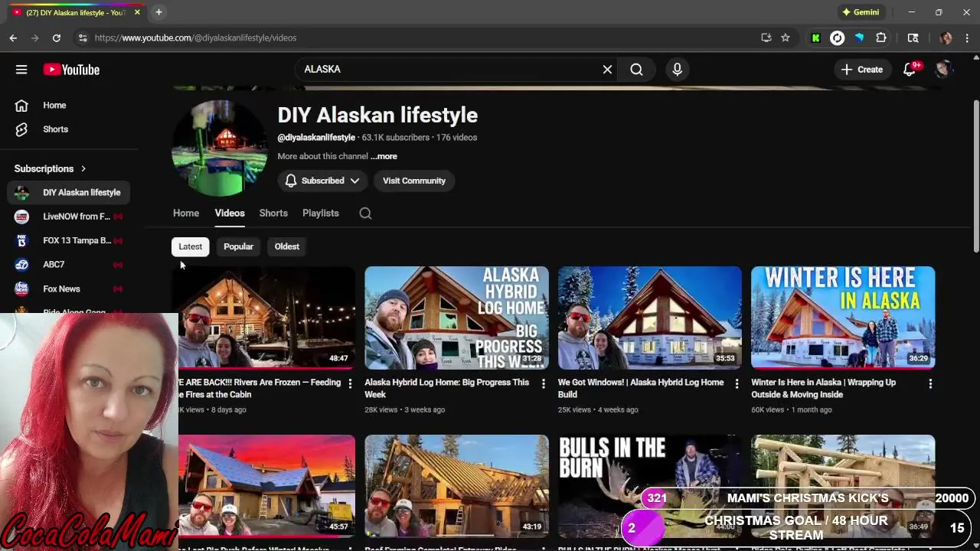Open the blue gem extension icon
This screenshot has width=980, height=551.
click(x=859, y=37)
